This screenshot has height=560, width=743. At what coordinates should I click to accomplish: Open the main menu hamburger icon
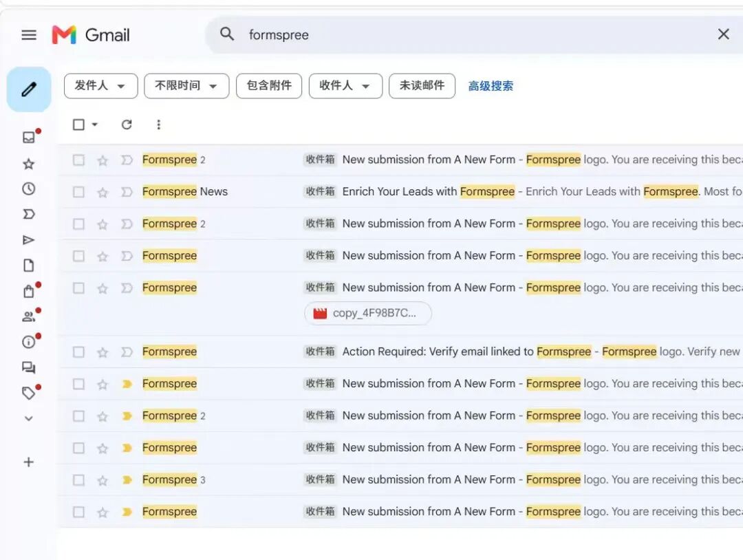click(x=29, y=35)
